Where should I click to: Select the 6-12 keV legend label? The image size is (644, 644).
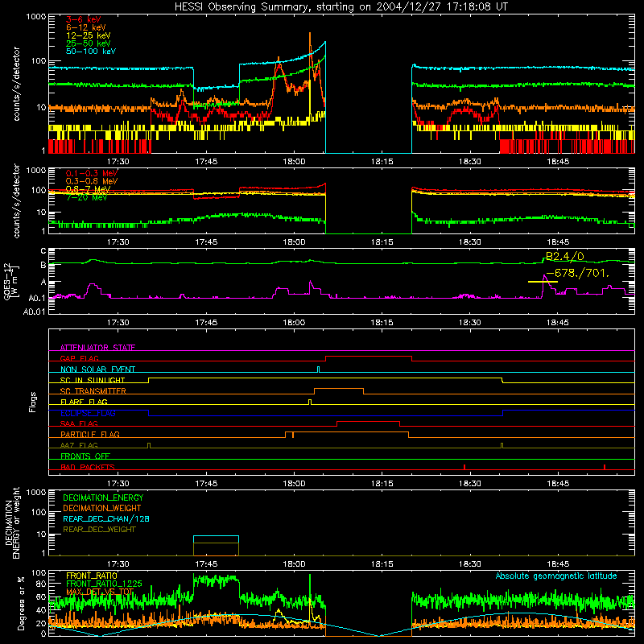coord(86,27)
